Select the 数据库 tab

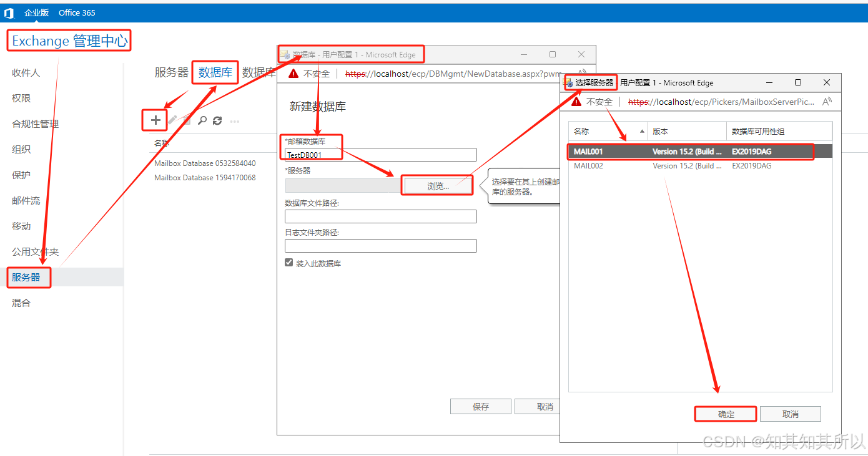coord(215,72)
